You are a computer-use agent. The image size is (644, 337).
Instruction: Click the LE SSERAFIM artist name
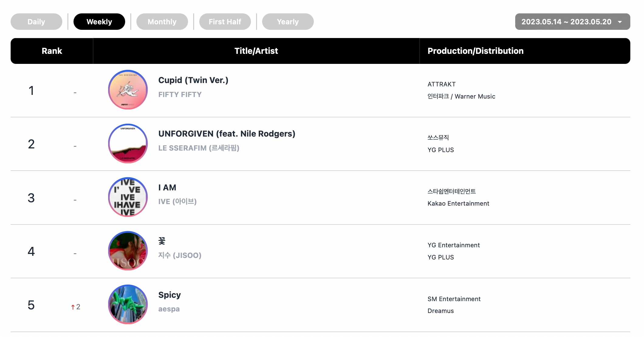tap(199, 148)
